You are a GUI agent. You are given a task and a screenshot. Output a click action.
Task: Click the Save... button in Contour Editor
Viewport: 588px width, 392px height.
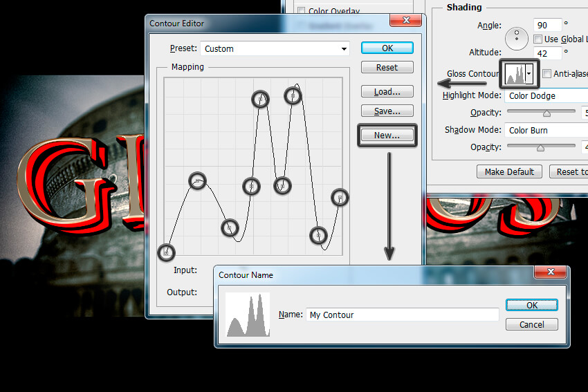[387, 111]
